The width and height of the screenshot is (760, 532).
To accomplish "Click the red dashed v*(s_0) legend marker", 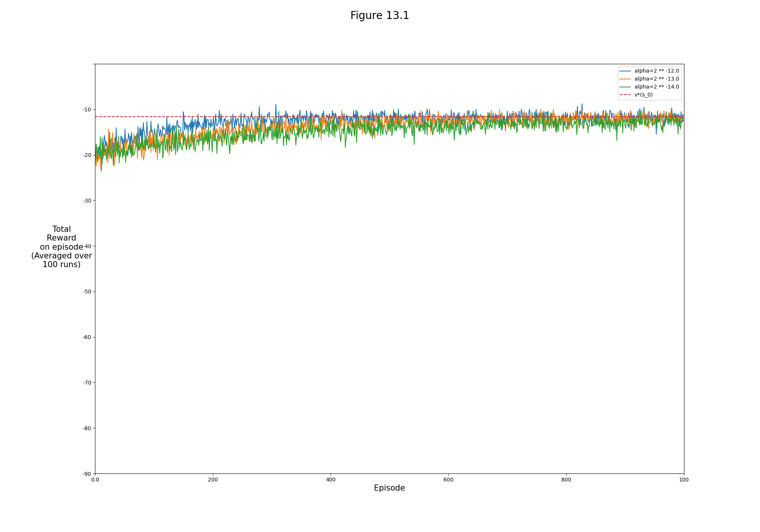I will point(625,95).
